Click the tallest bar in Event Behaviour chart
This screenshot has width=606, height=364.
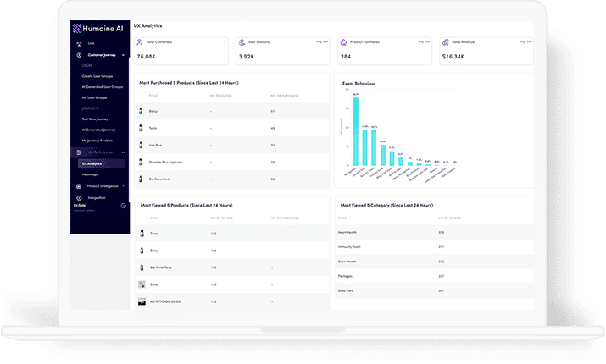pos(356,131)
